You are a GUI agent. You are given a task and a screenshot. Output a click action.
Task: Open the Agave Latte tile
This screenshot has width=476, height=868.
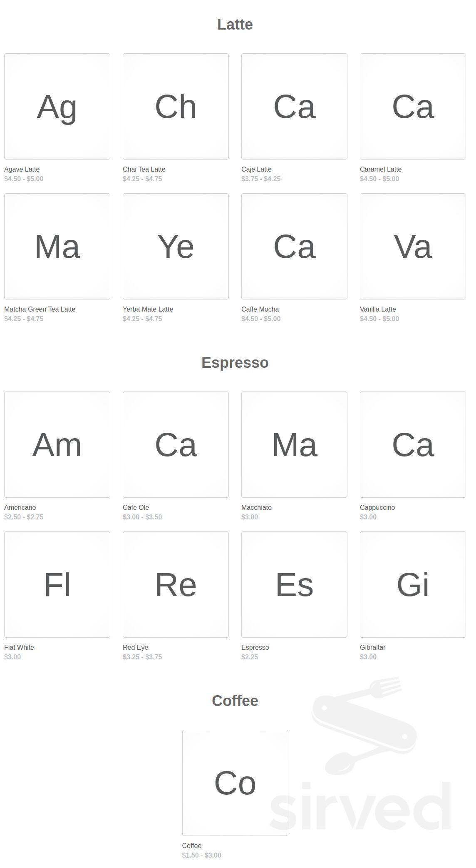(57, 106)
